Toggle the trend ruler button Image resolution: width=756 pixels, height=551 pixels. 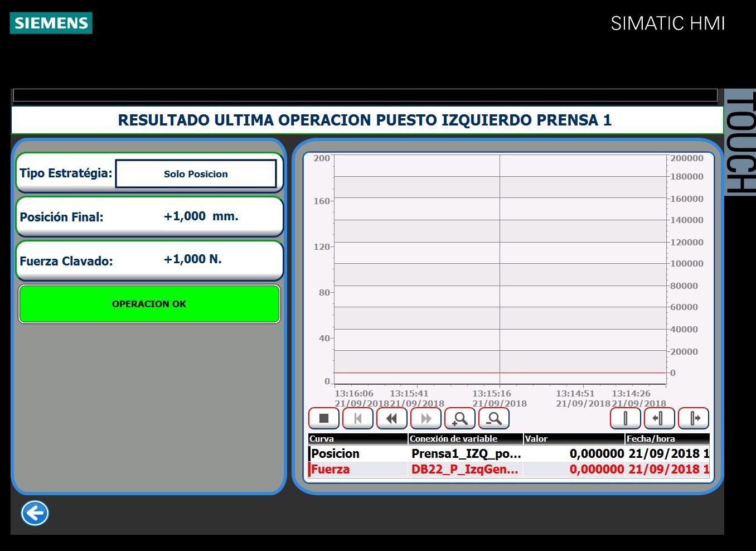tap(626, 418)
